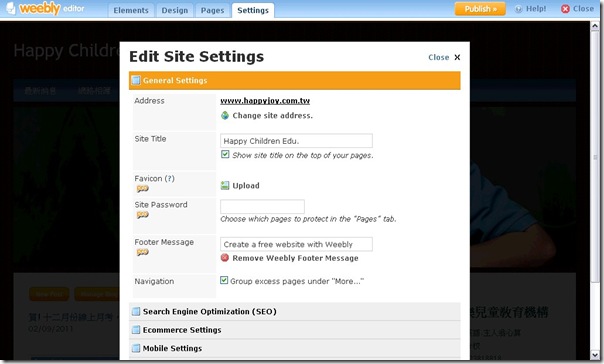This screenshot has width=604, height=364.
Task: Open the Pages tab
Action: pyautogui.click(x=212, y=10)
